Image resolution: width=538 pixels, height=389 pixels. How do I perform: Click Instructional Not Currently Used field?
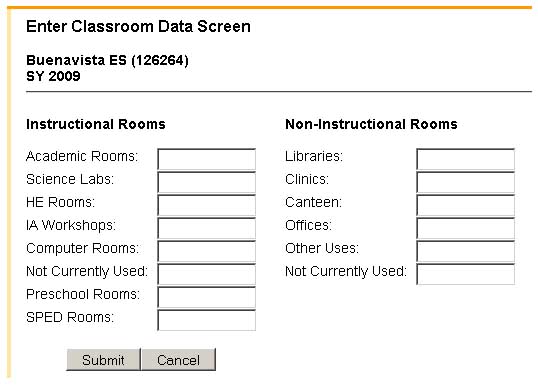pos(207,274)
